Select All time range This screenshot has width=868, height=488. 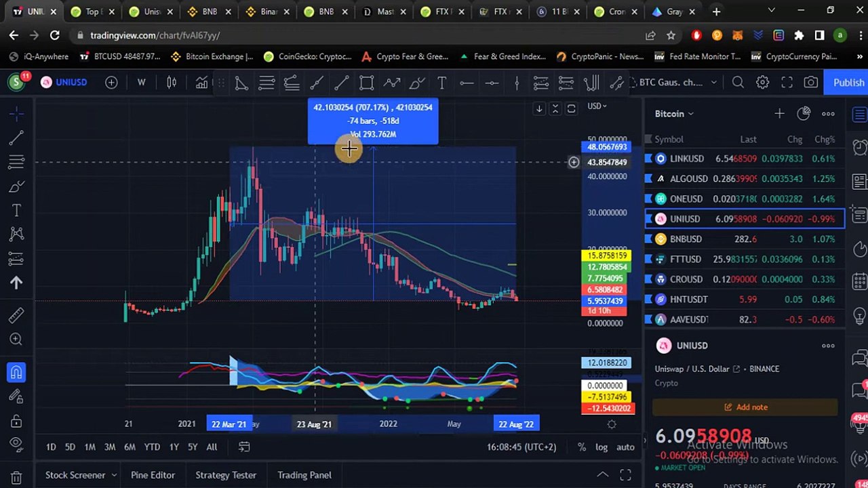(212, 447)
